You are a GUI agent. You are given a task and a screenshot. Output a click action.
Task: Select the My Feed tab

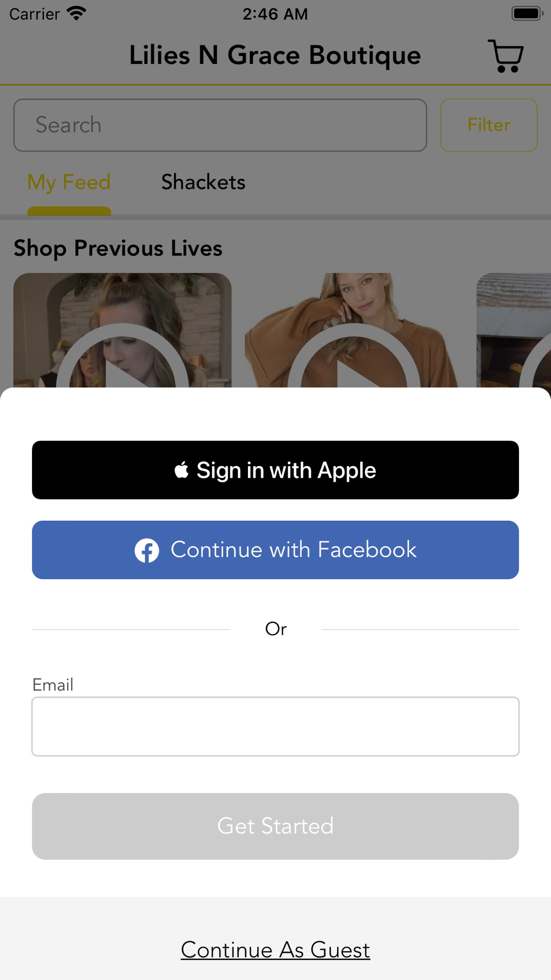point(69,182)
